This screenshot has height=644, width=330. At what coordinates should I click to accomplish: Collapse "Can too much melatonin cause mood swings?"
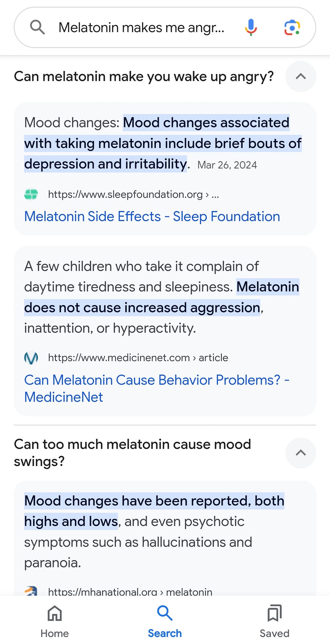point(301,453)
